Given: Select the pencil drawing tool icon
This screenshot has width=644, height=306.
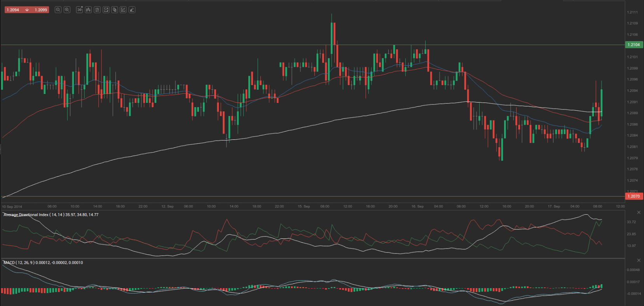Looking at the screenshot, I should point(132,10).
